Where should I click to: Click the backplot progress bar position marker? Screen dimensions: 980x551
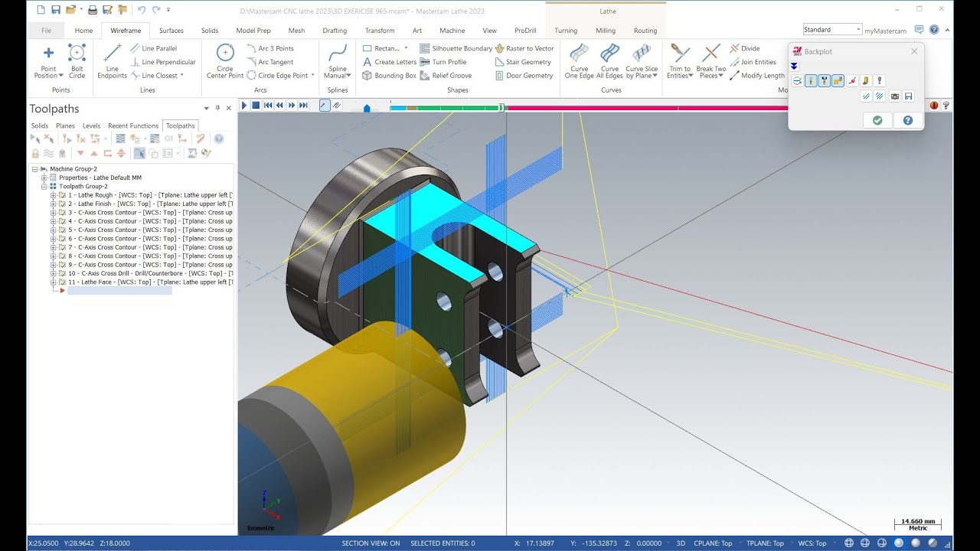click(502, 108)
